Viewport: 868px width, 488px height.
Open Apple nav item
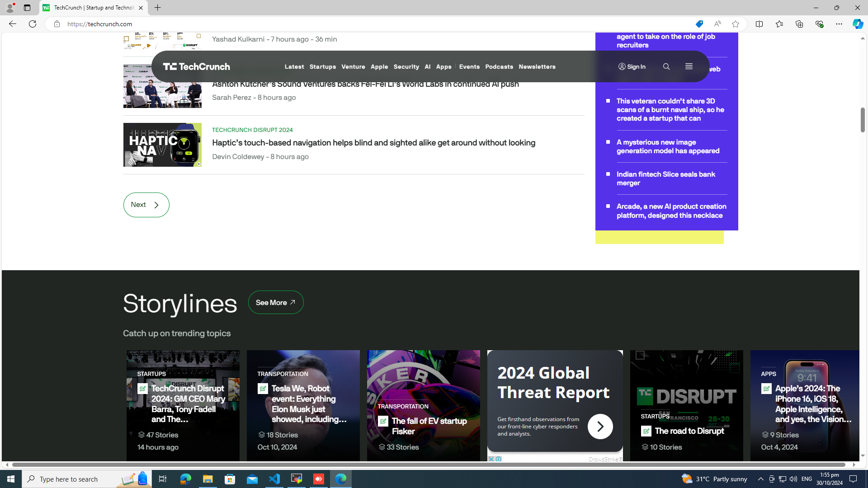point(379,66)
